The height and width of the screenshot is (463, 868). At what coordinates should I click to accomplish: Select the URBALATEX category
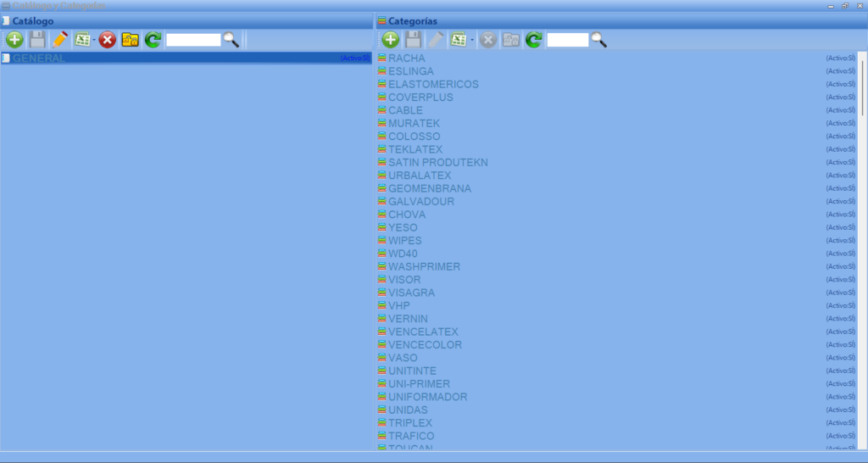[x=617, y=176]
